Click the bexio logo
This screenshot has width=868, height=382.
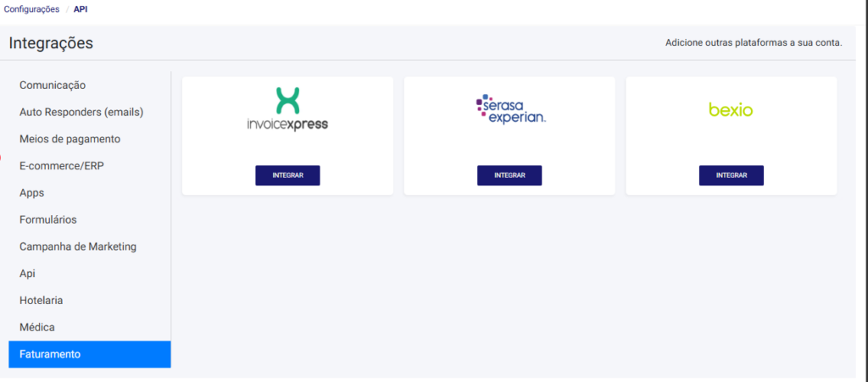pyautogui.click(x=731, y=109)
